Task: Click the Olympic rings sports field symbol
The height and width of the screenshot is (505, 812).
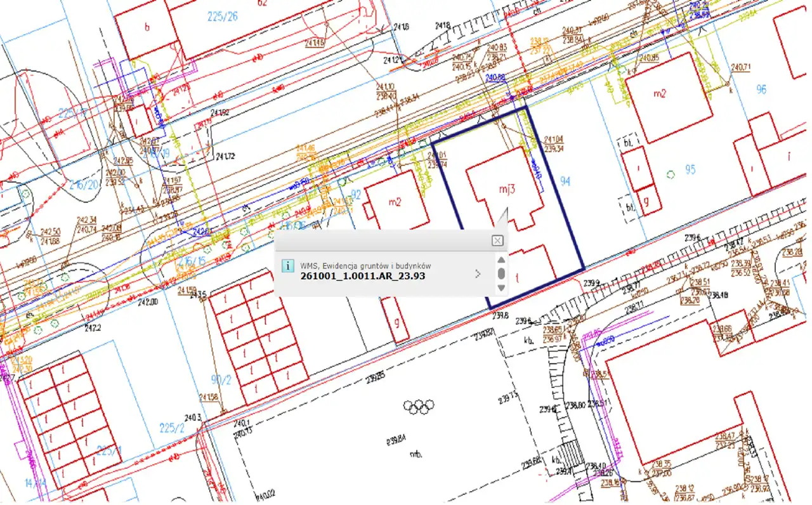Action: tap(419, 404)
